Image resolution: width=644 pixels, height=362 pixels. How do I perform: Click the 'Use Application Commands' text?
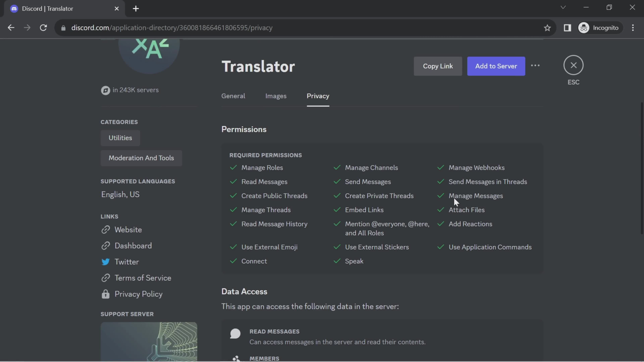coord(490,247)
